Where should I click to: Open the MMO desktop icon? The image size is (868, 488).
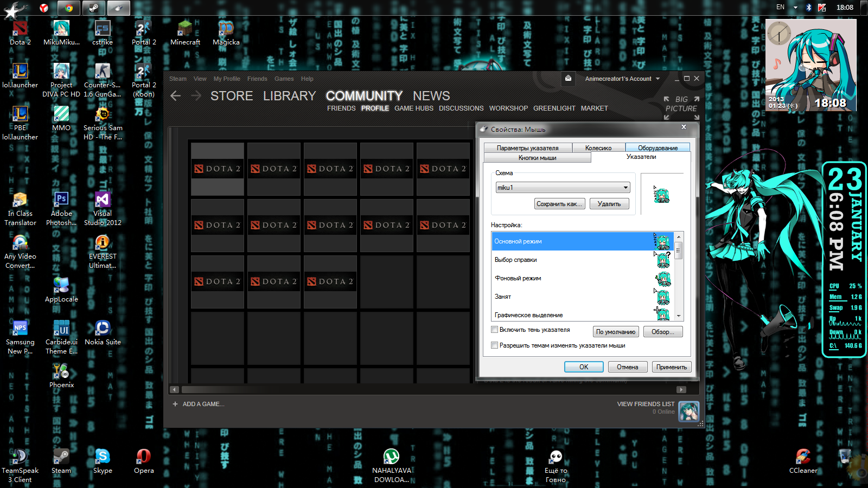(61, 118)
